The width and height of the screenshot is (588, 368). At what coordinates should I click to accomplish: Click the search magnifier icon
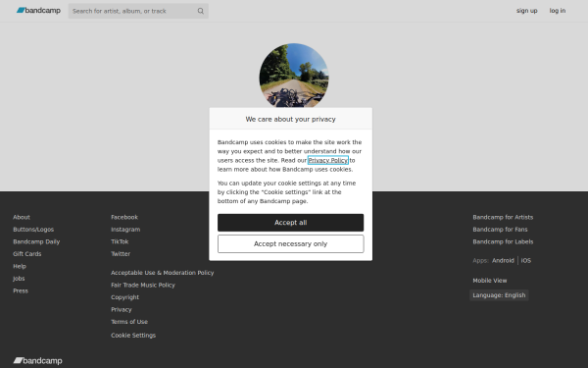(x=201, y=11)
